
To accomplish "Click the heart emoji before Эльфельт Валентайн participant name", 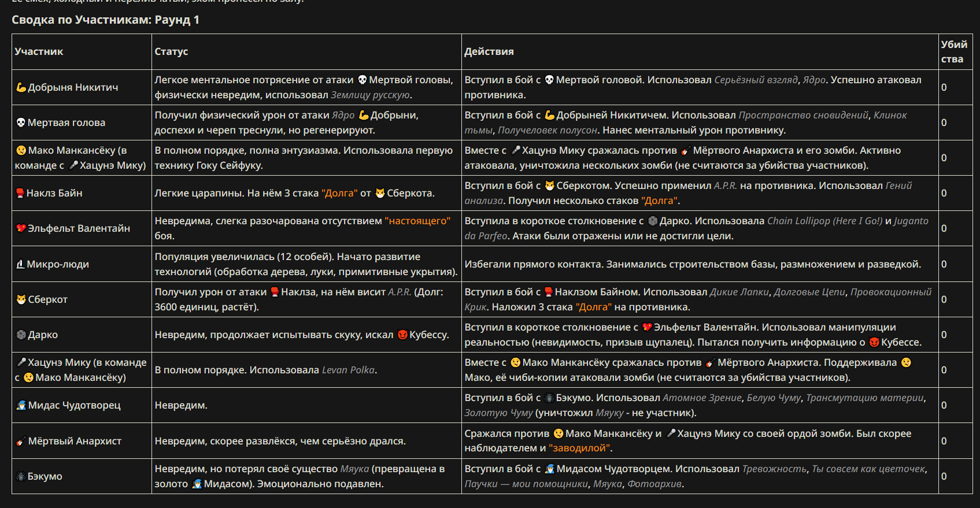I will pyautogui.click(x=21, y=228).
